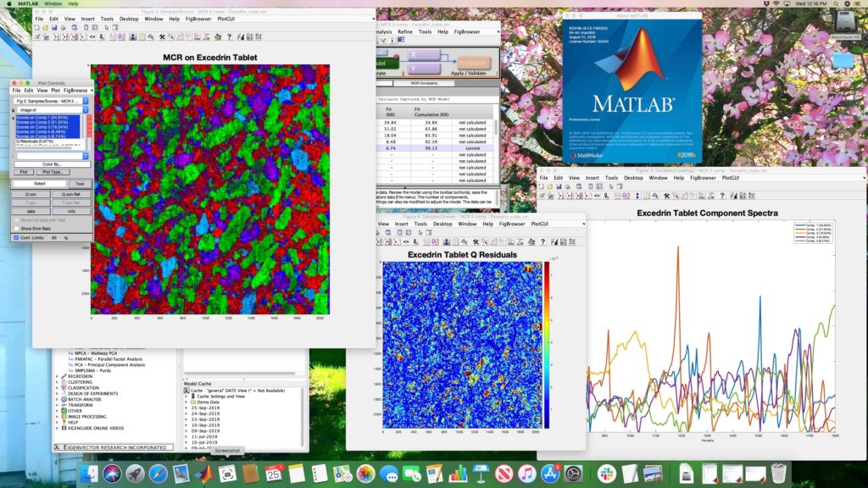Expand Cache Settings and View node
The height and width of the screenshot is (488, 868).
pos(186,396)
